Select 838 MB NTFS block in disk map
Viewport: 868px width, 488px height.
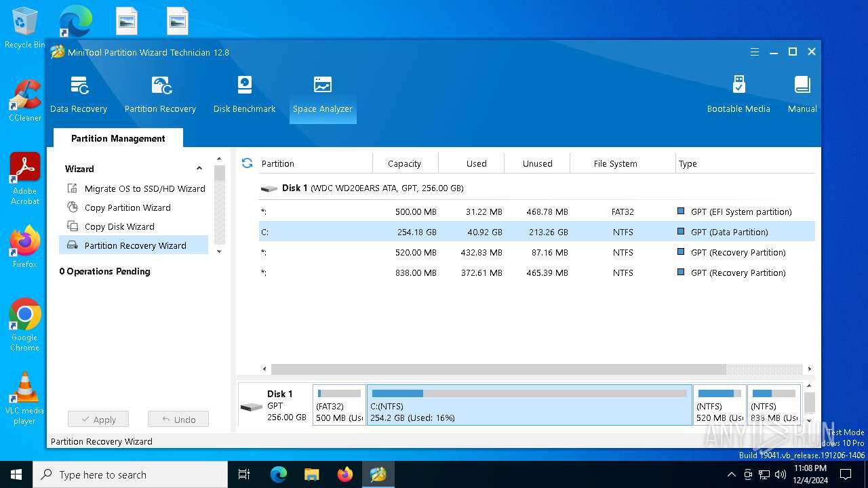click(774, 405)
